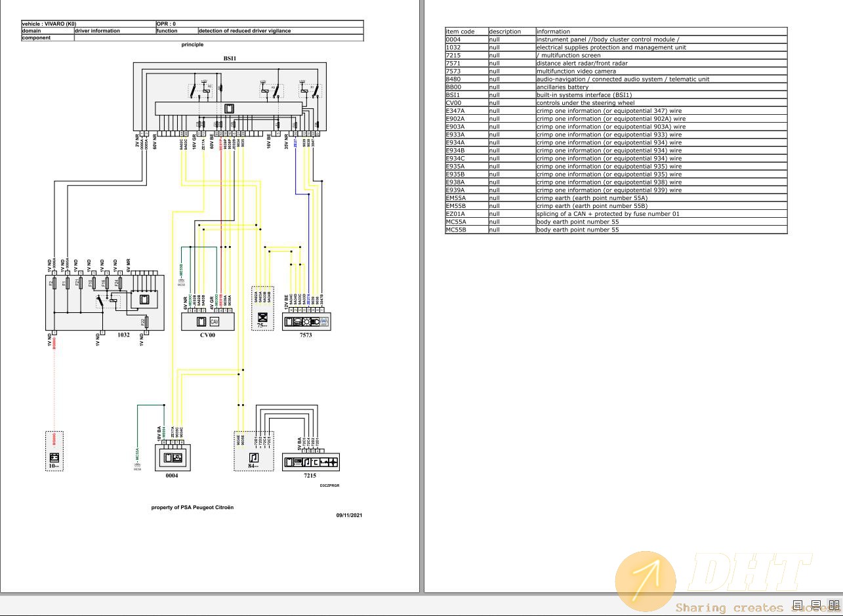This screenshot has width=843, height=616.
Task: Click the CAV symbol in CV00
Action: click(x=214, y=321)
